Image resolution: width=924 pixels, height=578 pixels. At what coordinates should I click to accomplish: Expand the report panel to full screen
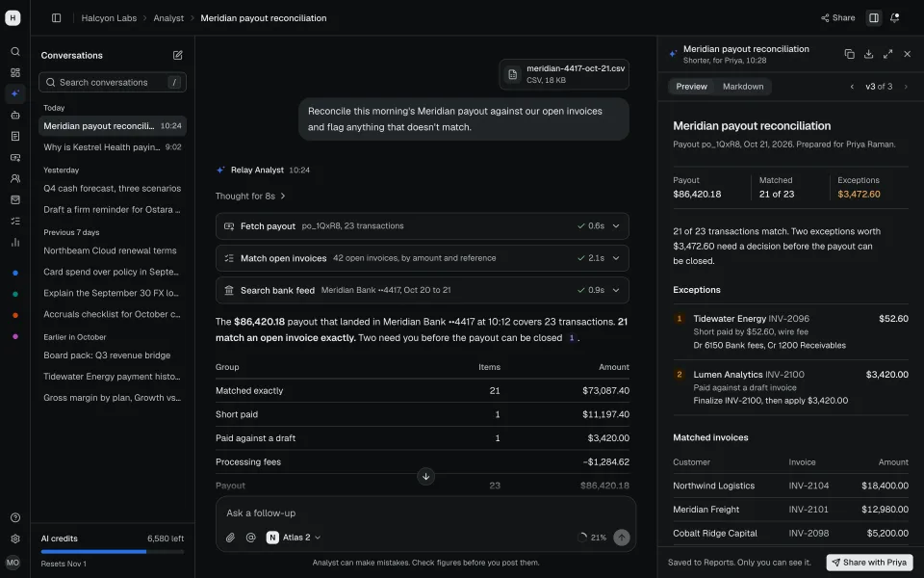click(888, 54)
